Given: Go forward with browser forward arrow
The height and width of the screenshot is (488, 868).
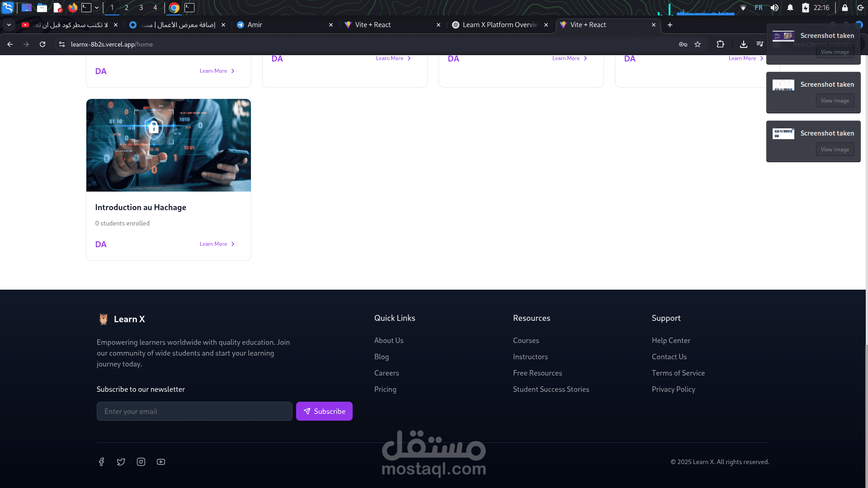Looking at the screenshot, I should tap(26, 44).
